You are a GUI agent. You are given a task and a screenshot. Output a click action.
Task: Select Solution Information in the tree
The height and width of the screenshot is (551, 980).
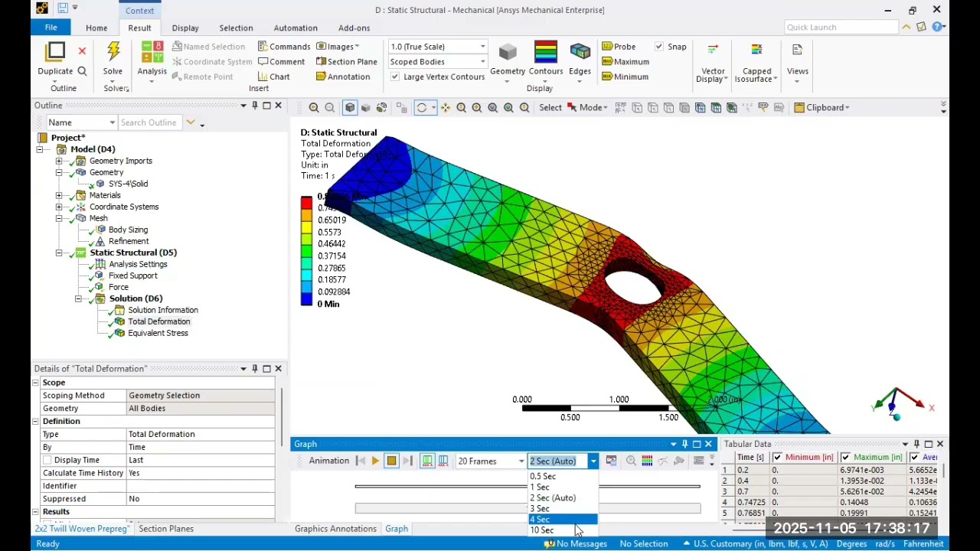click(x=162, y=310)
